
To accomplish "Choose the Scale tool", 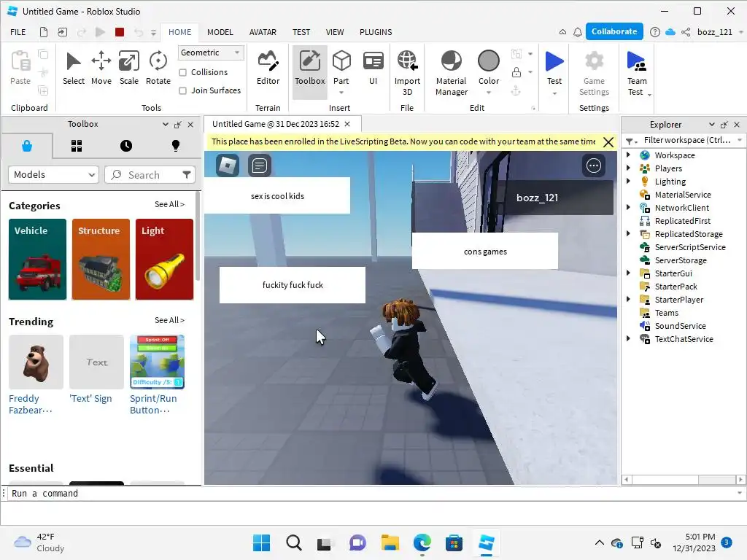I will coord(128,69).
